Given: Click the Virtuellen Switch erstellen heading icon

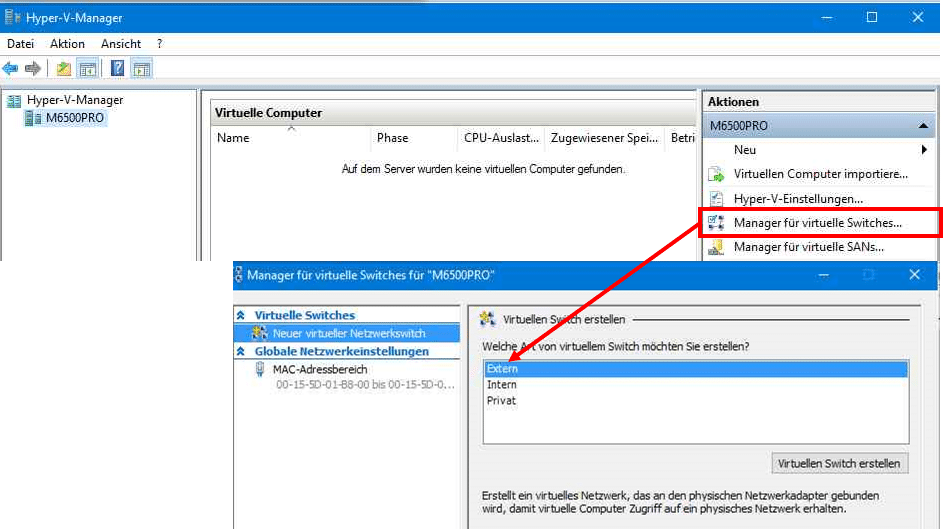Looking at the screenshot, I should click(x=487, y=319).
